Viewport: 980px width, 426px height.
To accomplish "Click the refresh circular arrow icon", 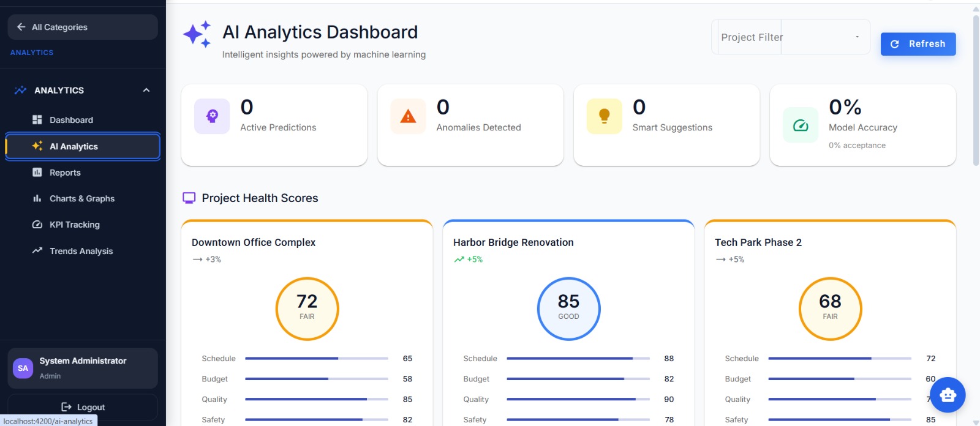I will (895, 44).
